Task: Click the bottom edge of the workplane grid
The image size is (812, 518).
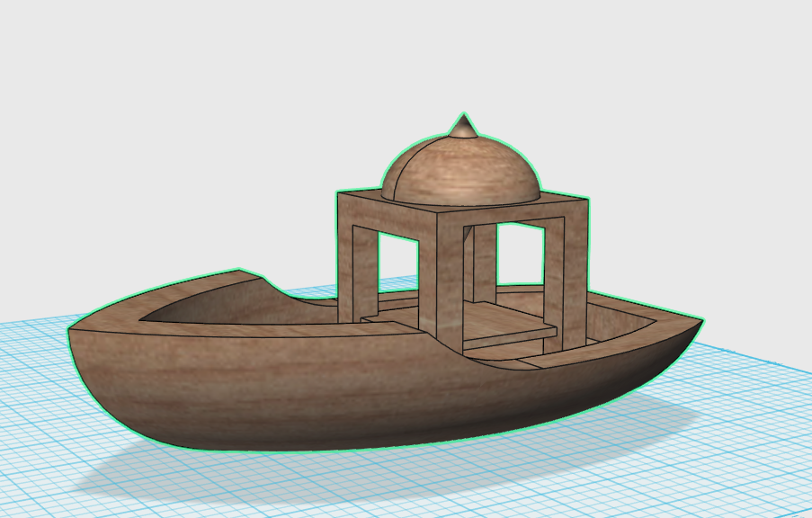Action: pyautogui.click(x=405, y=513)
